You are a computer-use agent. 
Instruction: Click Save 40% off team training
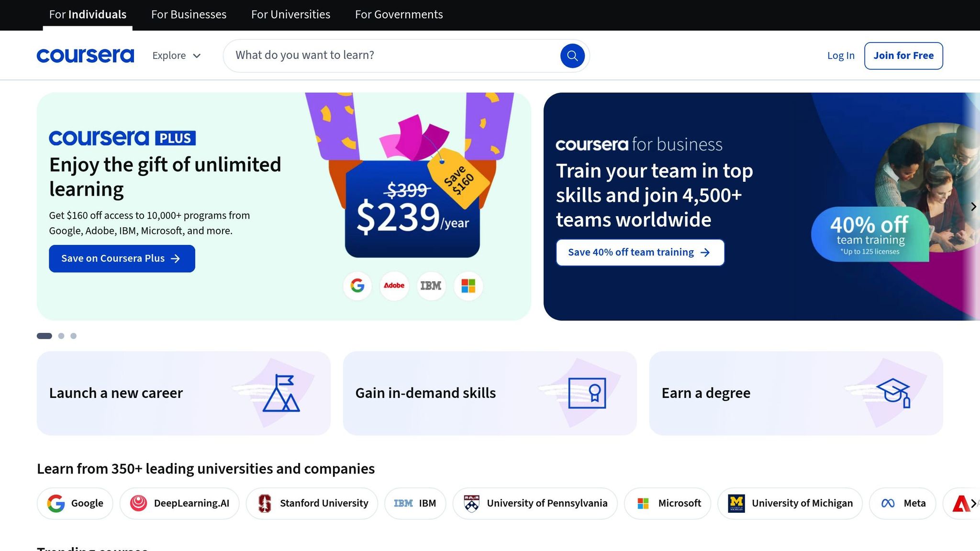[640, 252]
